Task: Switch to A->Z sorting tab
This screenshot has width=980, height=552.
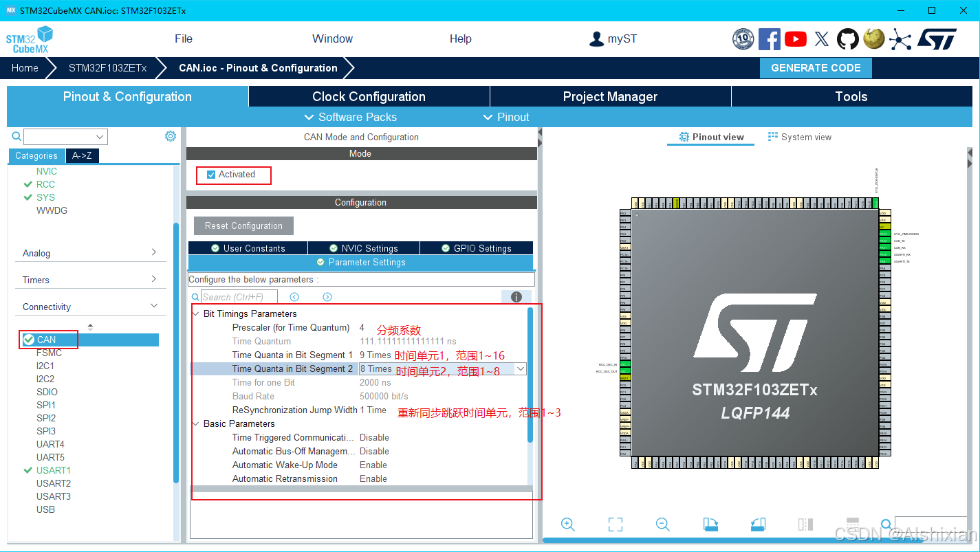Action: [x=82, y=155]
